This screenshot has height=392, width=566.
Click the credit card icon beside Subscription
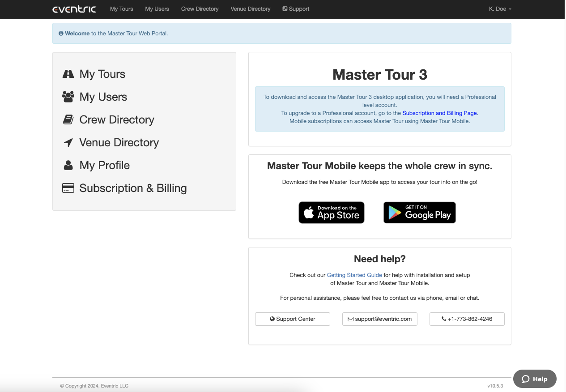(68, 188)
